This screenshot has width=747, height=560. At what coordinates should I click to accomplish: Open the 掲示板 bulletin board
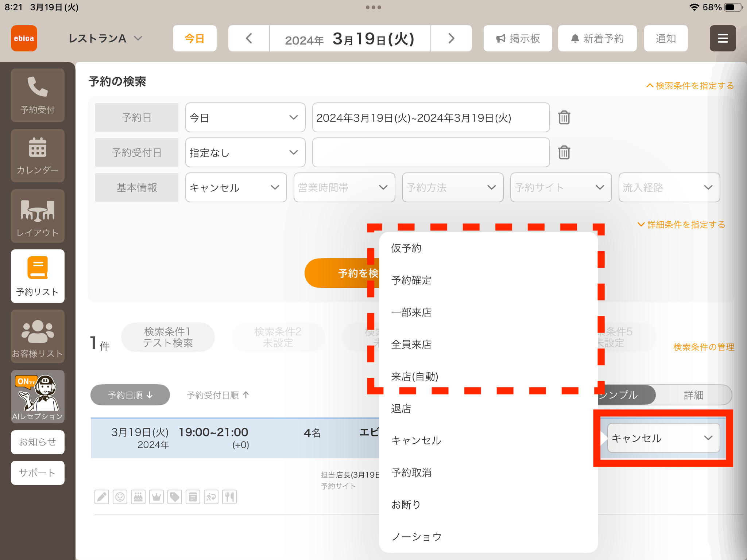point(518,38)
